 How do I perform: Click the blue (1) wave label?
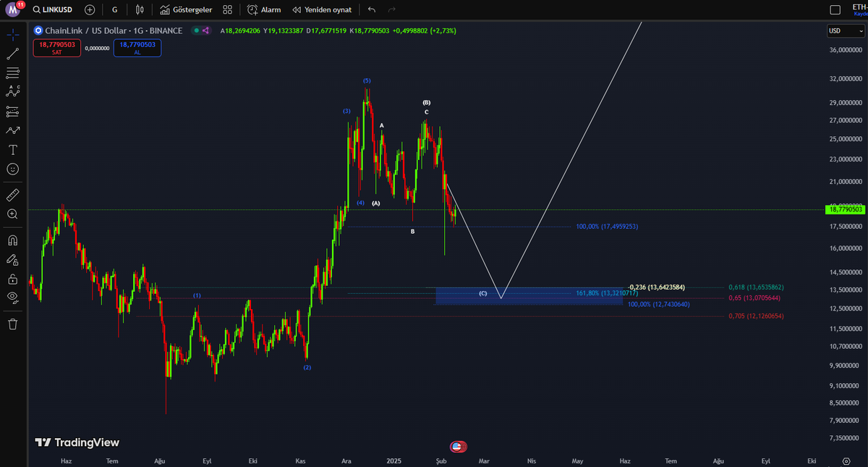click(197, 295)
